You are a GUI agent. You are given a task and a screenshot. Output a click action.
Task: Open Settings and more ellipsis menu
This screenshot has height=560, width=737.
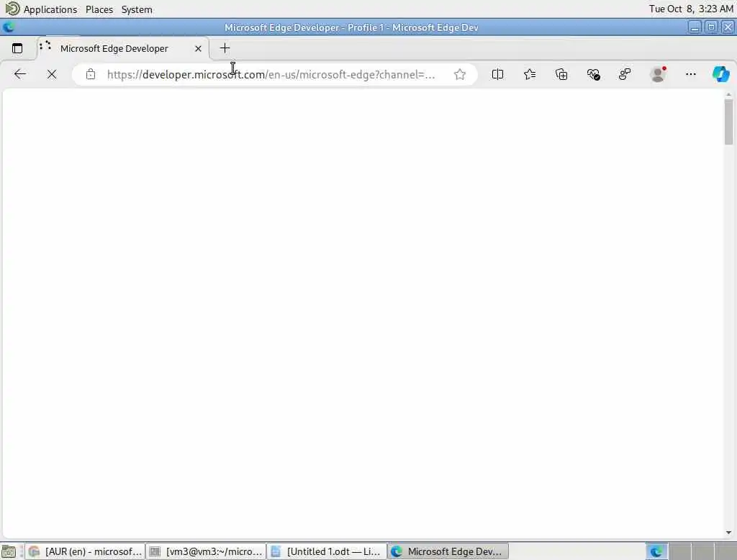(x=690, y=74)
